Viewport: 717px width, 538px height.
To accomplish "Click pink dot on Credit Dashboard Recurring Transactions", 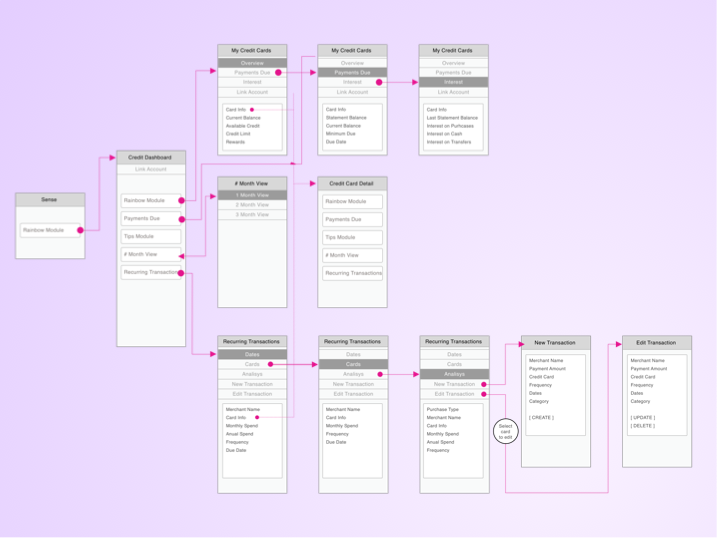I will [181, 273].
